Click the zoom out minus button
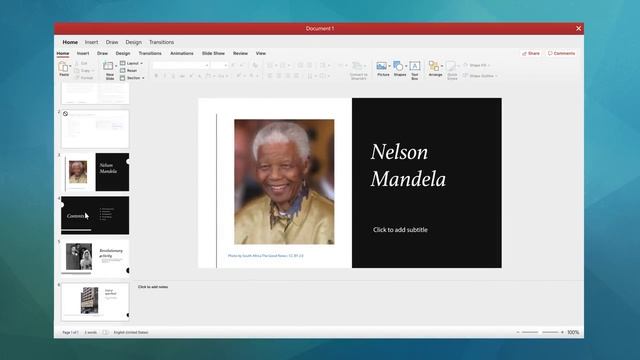 [x=518, y=332]
